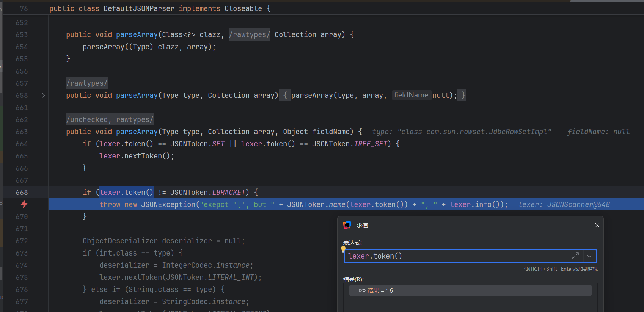
Task: Click the sticky DefaultJSONParser class header line
Action: pos(159,8)
